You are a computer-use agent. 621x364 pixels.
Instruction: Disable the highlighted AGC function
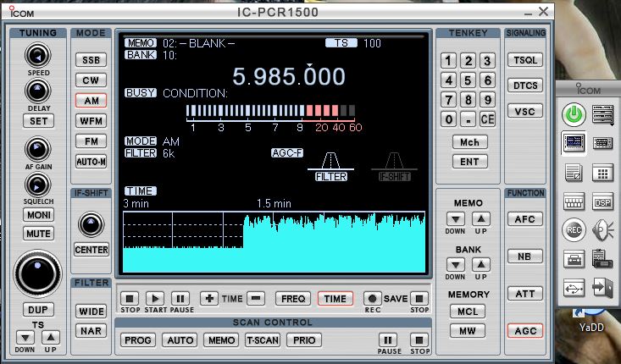[524, 331]
